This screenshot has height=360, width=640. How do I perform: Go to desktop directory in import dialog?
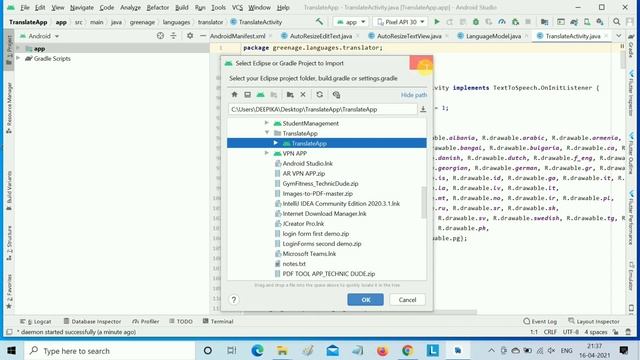(247, 95)
